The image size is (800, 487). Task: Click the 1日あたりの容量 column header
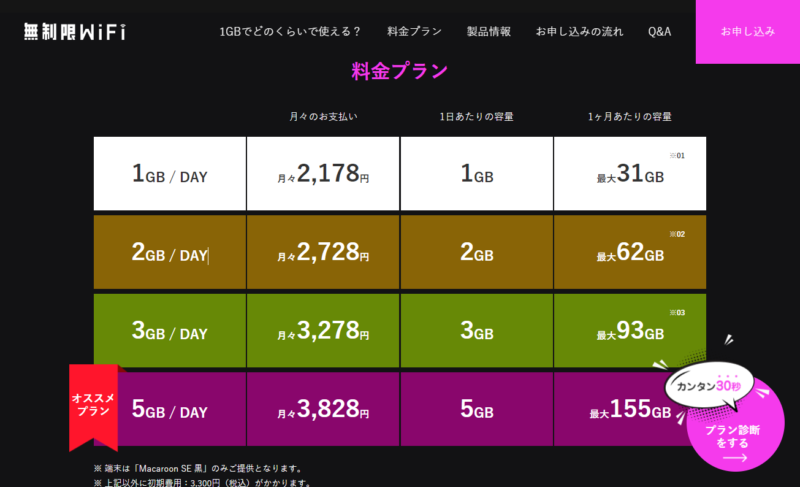pyautogui.click(x=477, y=117)
